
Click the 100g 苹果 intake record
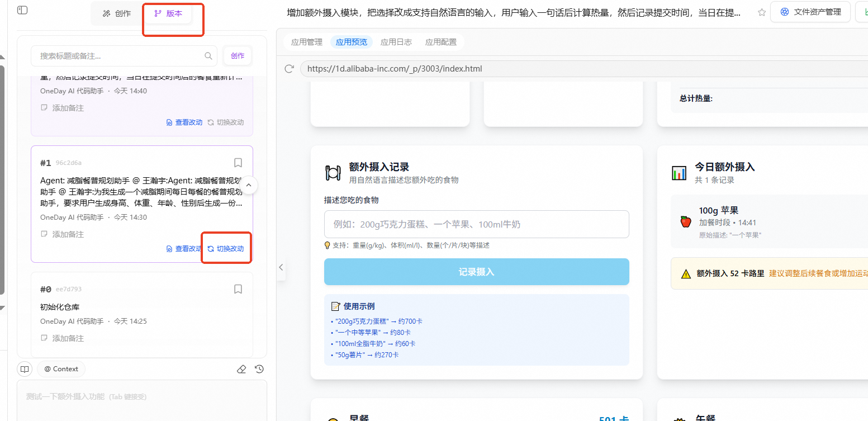click(769, 221)
